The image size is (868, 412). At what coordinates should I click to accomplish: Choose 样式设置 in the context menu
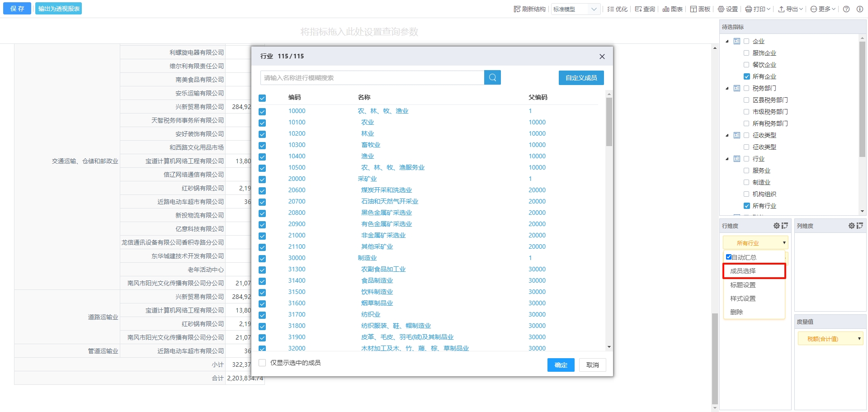pos(743,298)
